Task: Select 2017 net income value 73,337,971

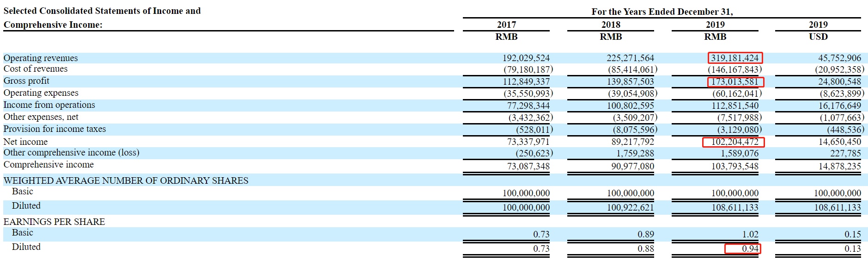Action: pyautogui.click(x=528, y=142)
